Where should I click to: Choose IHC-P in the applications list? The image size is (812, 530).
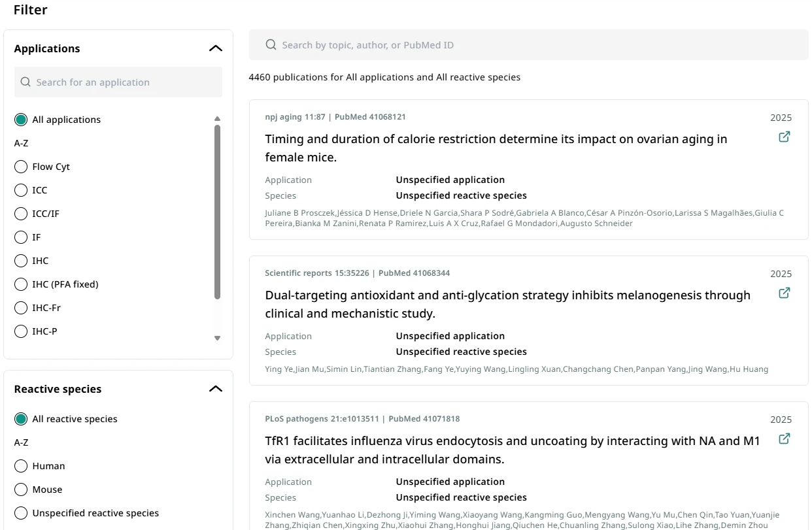coord(21,331)
